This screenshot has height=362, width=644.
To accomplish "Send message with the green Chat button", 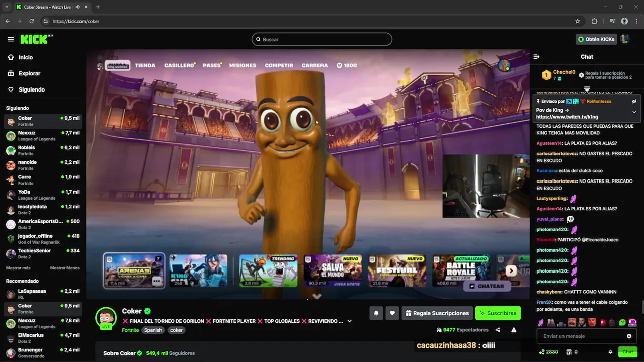I will (x=628, y=352).
